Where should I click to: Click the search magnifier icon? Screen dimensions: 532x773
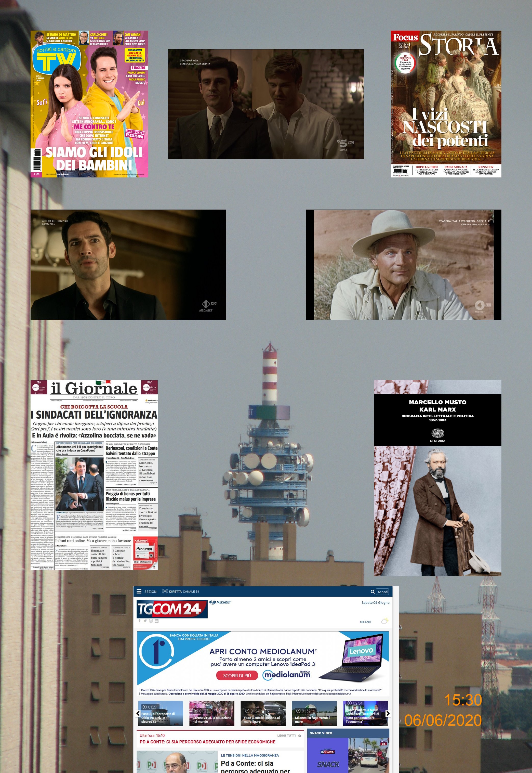(372, 591)
